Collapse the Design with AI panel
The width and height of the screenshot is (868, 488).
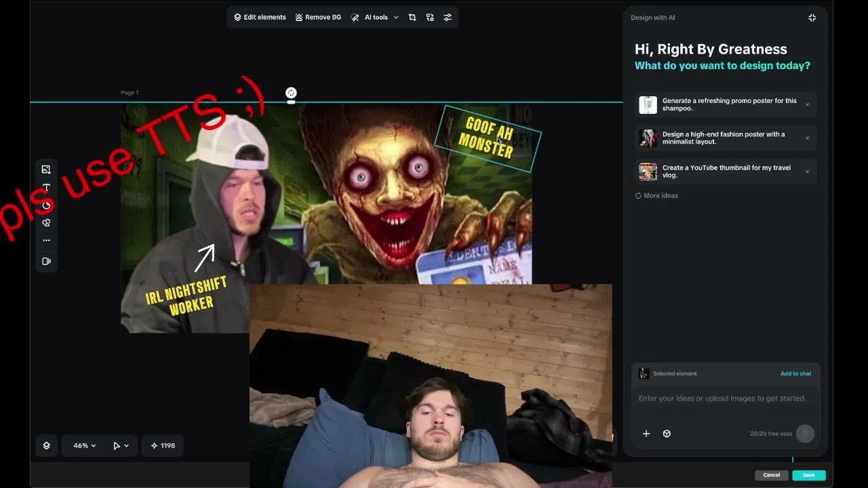812,18
